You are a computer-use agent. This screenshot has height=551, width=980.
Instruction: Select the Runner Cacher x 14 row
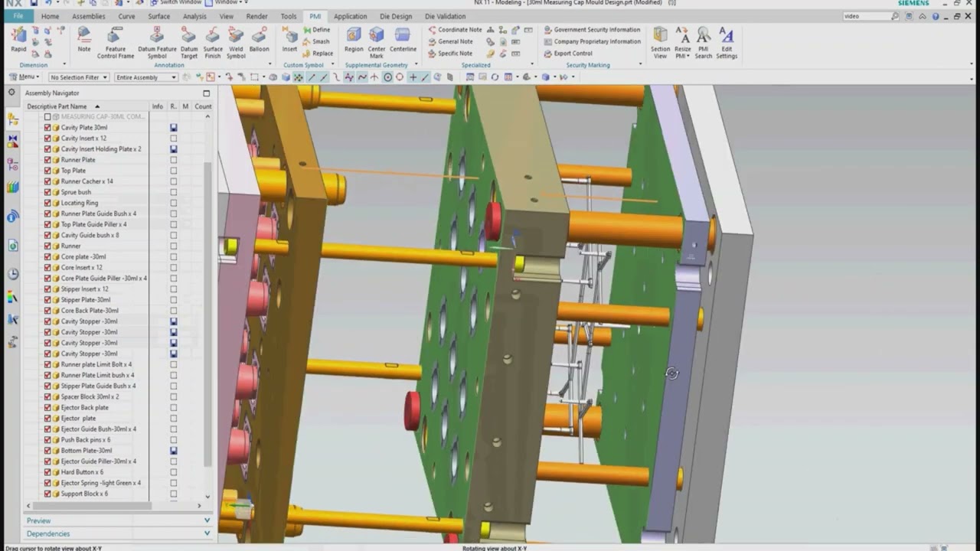click(87, 181)
